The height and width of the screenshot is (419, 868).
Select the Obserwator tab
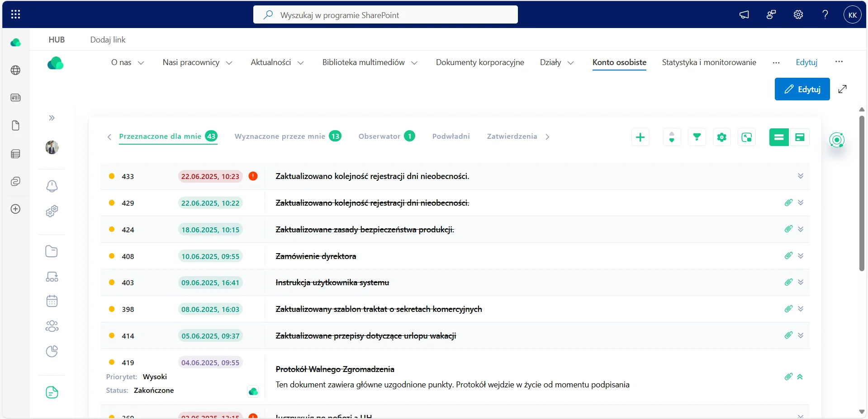pos(386,137)
